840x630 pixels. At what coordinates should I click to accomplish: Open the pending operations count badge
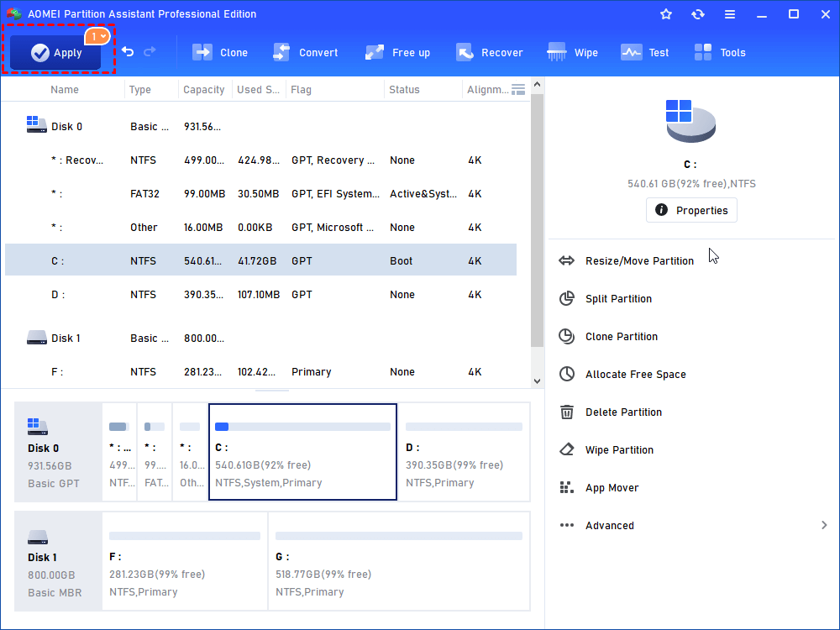[x=97, y=36]
